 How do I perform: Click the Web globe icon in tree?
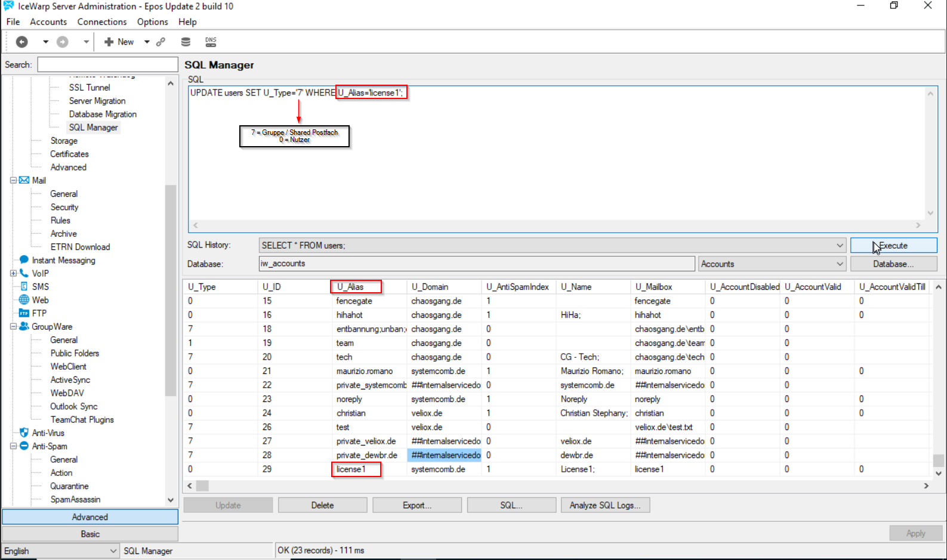click(x=24, y=300)
